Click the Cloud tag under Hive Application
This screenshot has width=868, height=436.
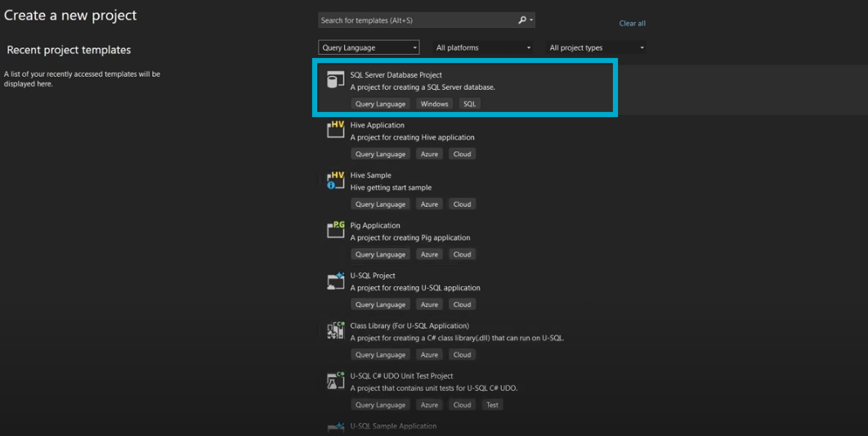463,154
